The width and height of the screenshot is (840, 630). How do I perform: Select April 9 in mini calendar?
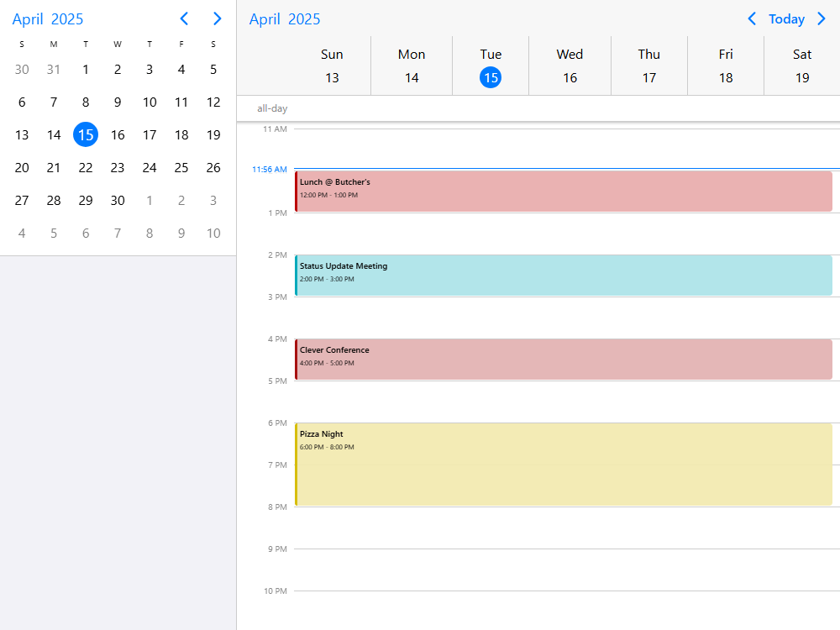click(118, 102)
